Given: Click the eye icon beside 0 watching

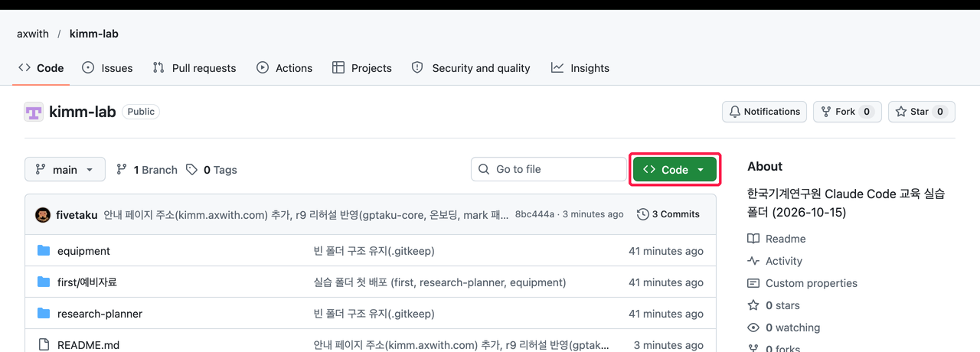Looking at the screenshot, I should (x=753, y=328).
